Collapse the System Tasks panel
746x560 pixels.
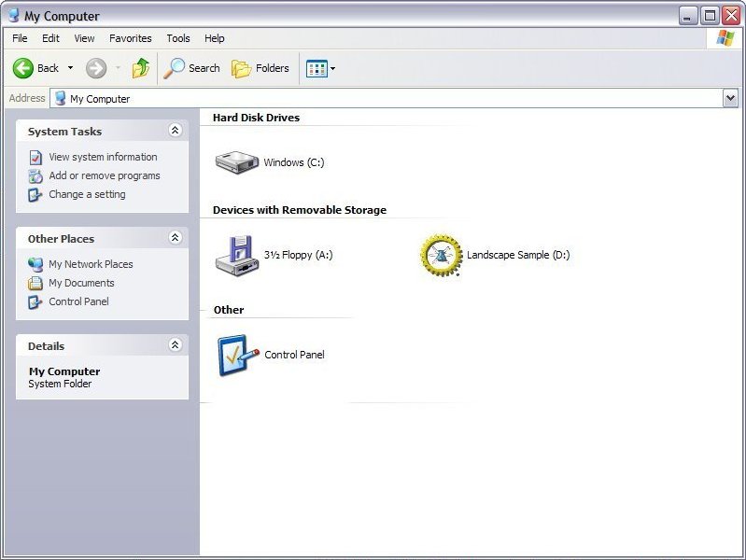[176, 130]
